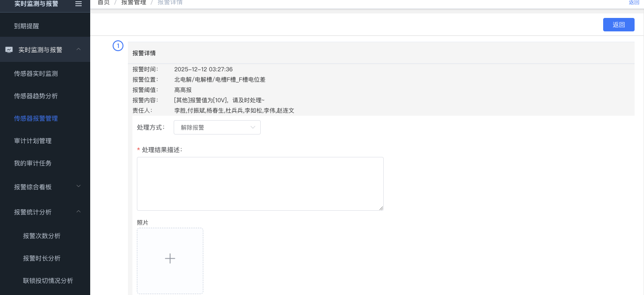The image size is (644, 295).
Task: Collapse the 报警统计分析 menu chevron
Action: 79,212
